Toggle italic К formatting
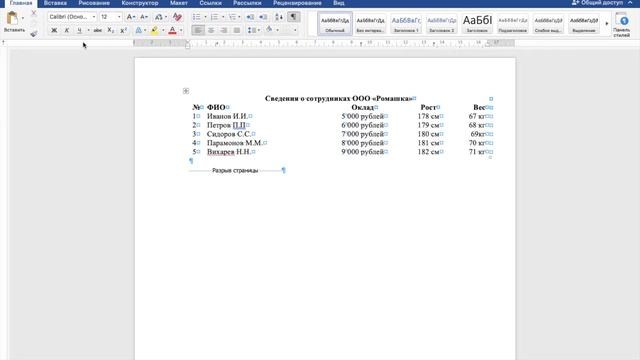Viewport: 640px width, 360px height. [x=67, y=30]
